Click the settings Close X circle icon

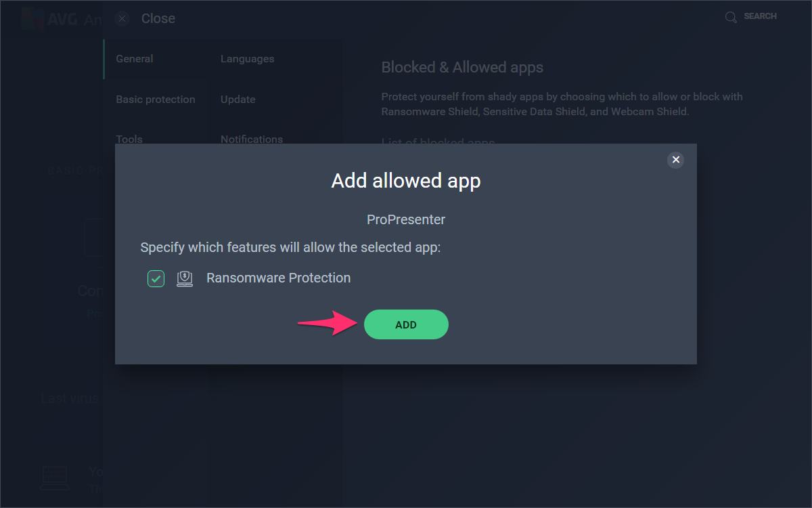point(122,18)
